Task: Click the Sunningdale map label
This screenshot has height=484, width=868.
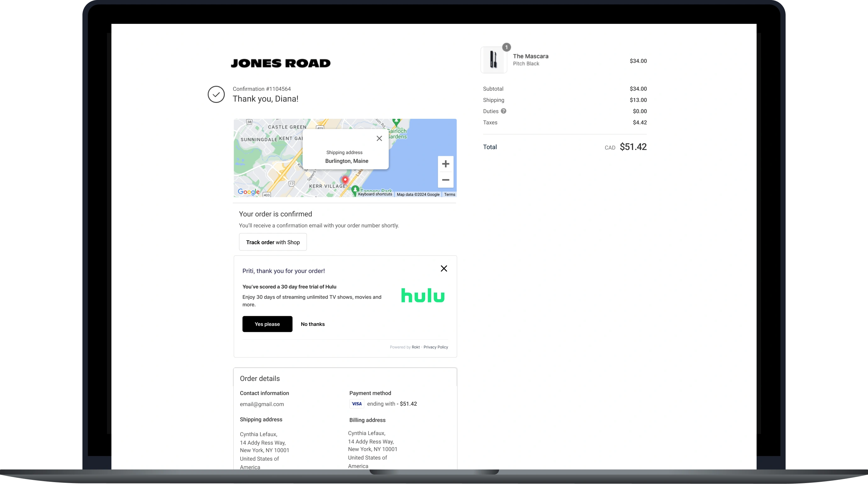Action: pyautogui.click(x=259, y=140)
